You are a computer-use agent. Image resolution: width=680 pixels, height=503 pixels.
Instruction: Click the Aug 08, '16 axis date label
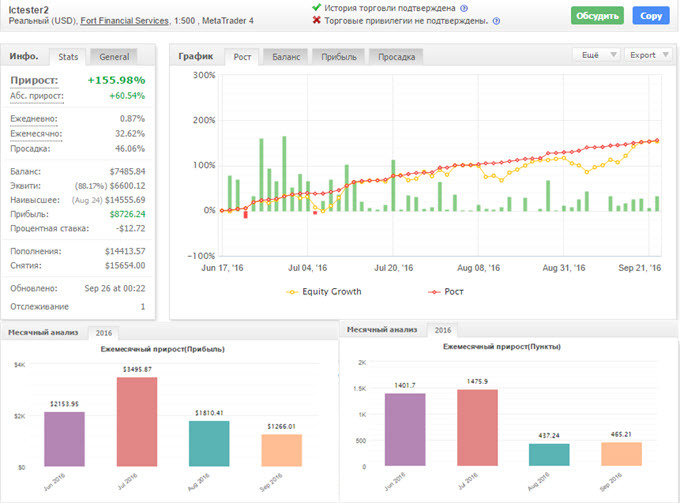coord(478,268)
